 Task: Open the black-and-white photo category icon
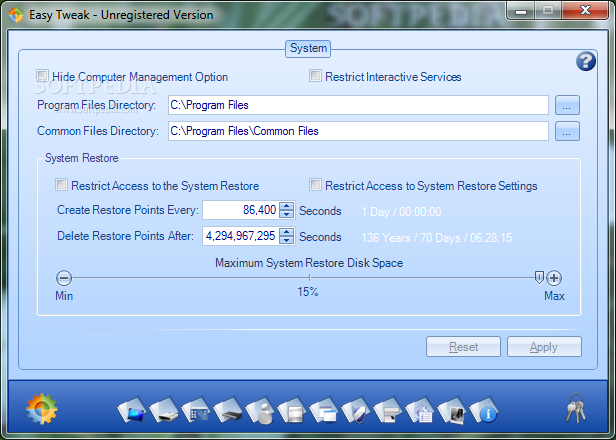[x=453, y=411]
